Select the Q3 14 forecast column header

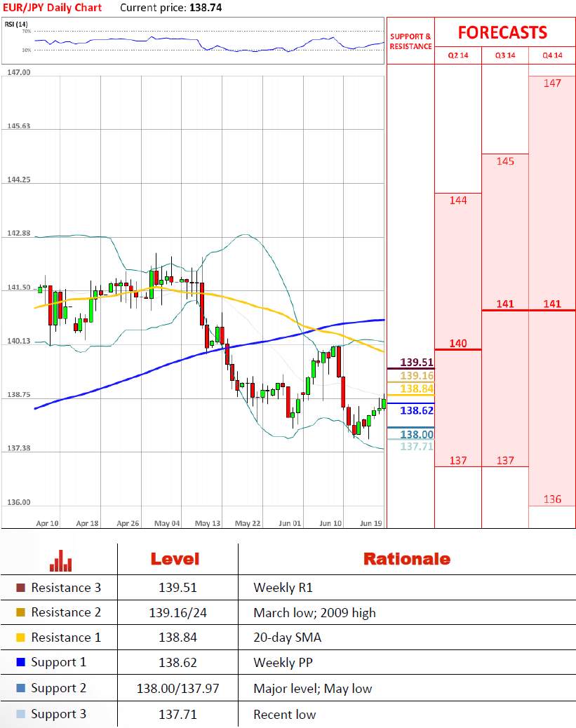click(x=505, y=55)
